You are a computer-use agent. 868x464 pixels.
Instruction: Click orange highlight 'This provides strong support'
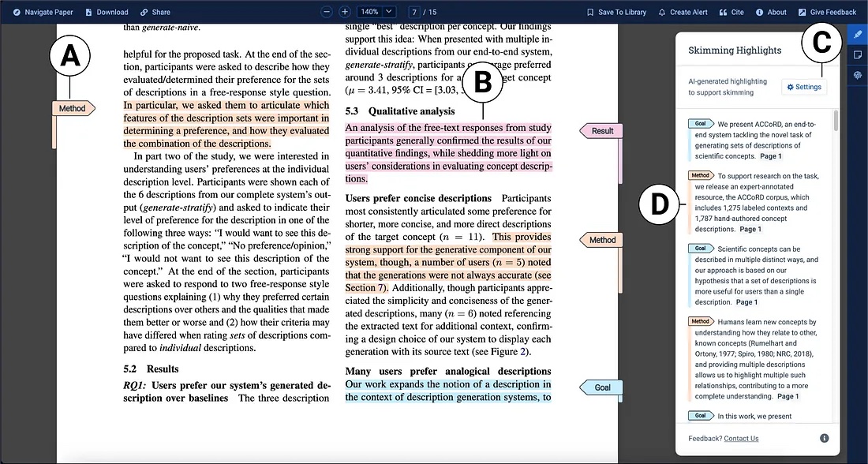pyautogui.click(x=448, y=263)
